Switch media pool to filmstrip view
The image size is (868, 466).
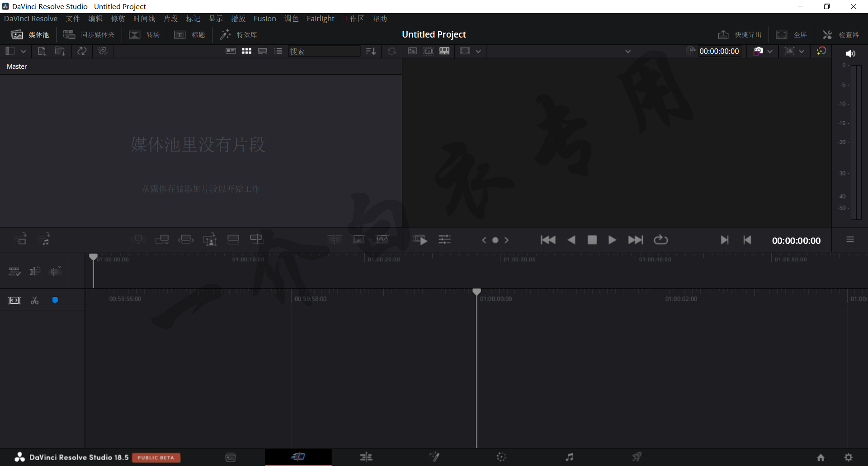point(262,51)
